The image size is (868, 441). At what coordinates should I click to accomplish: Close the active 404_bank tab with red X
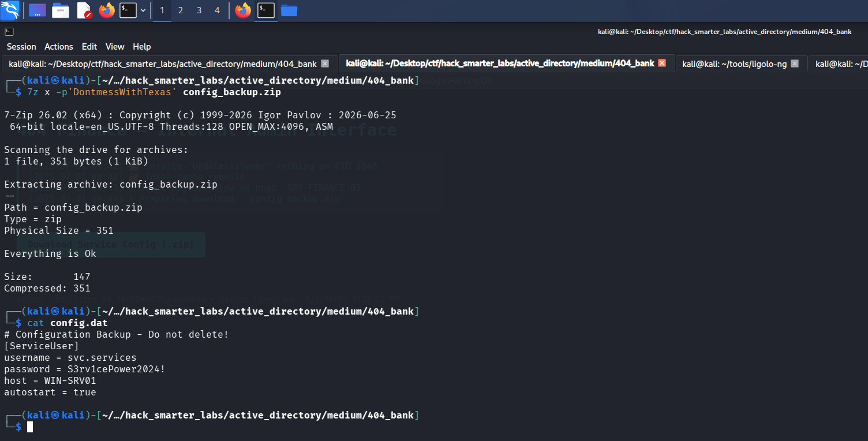662,63
